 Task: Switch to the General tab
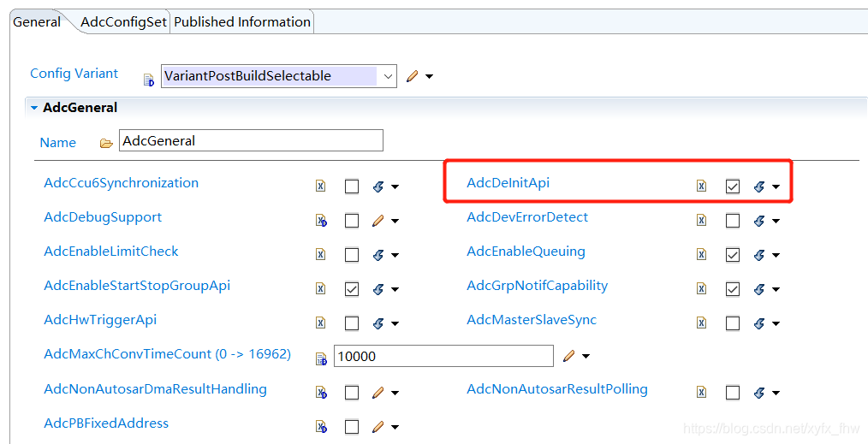tap(37, 22)
